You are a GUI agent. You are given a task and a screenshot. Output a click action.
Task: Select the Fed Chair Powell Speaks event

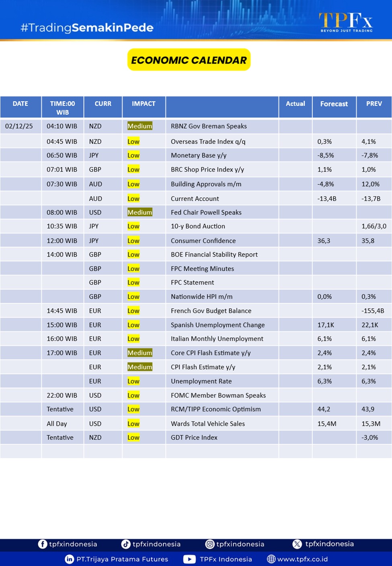point(206,212)
